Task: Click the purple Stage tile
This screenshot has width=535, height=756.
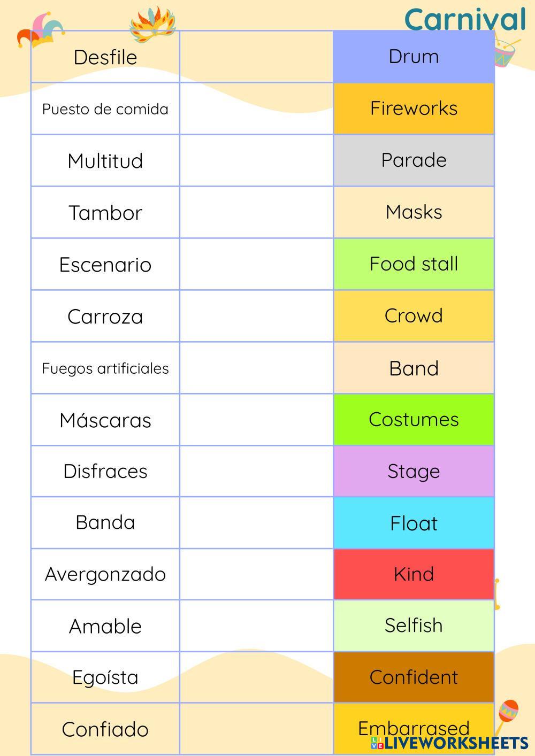Action: [414, 471]
